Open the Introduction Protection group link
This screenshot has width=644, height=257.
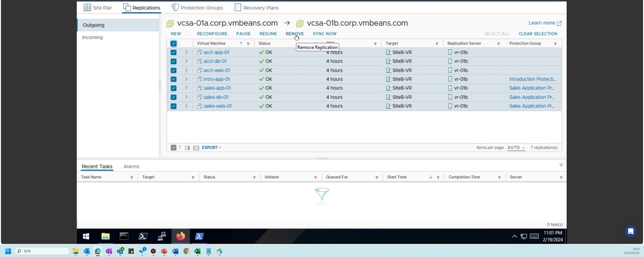532,79
